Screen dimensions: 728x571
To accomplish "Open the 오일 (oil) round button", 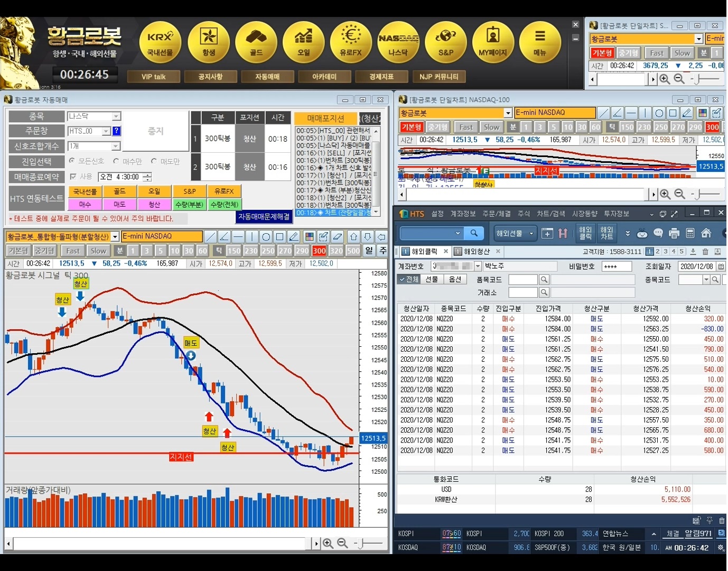I will (304, 42).
